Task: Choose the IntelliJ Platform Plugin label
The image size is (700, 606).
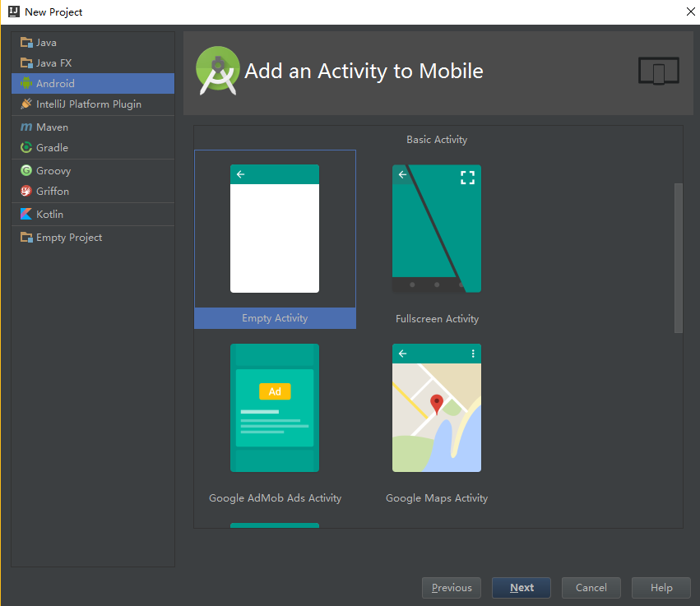Action: pyautogui.click(x=89, y=104)
